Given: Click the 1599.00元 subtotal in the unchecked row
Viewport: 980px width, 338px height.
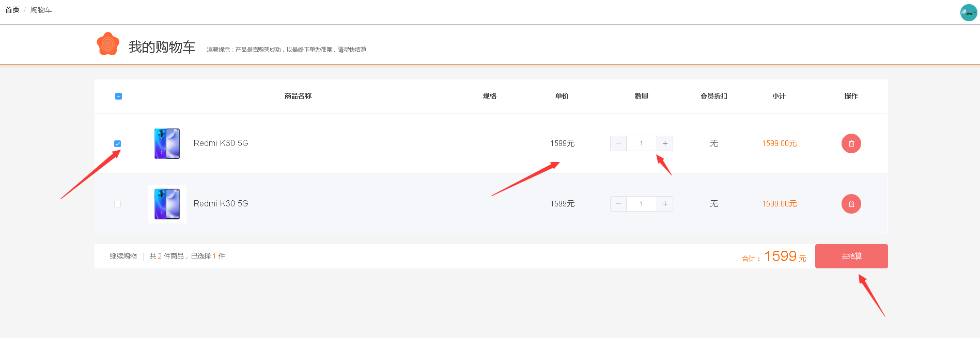Looking at the screenshot, I should 780,204.
